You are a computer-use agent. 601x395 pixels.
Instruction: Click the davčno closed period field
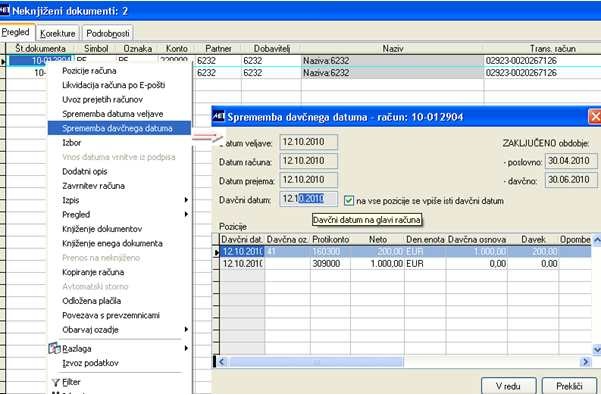[x=571, y=180]
